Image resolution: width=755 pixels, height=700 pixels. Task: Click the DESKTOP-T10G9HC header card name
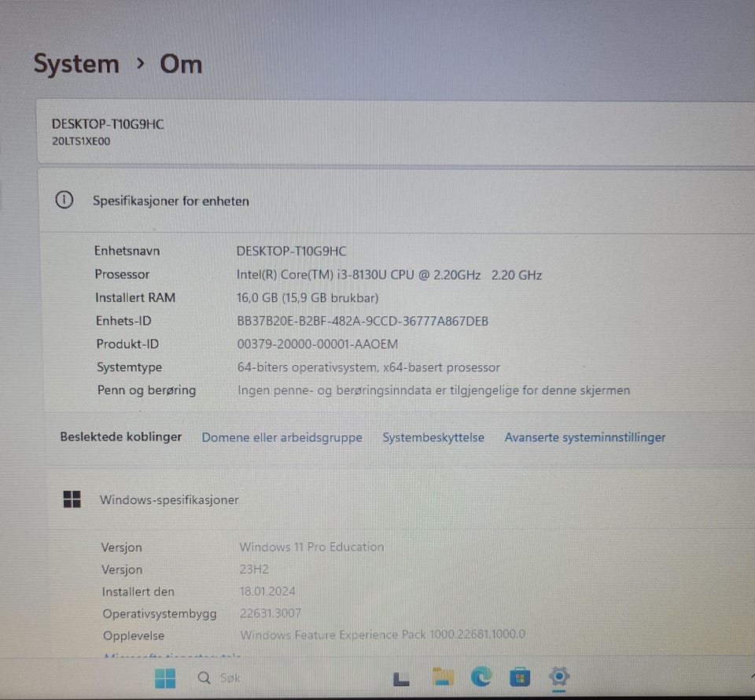point(108,124)
